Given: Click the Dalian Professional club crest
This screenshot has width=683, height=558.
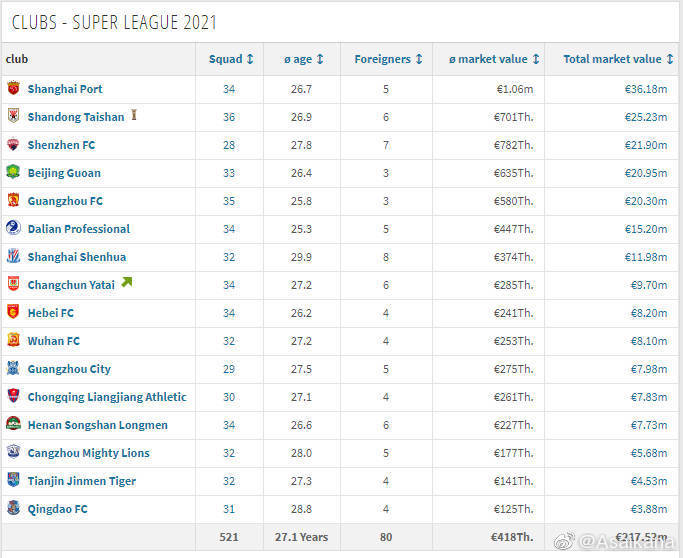Looking at the screenshot, I should pyautogui.click(x=13, y=229).
